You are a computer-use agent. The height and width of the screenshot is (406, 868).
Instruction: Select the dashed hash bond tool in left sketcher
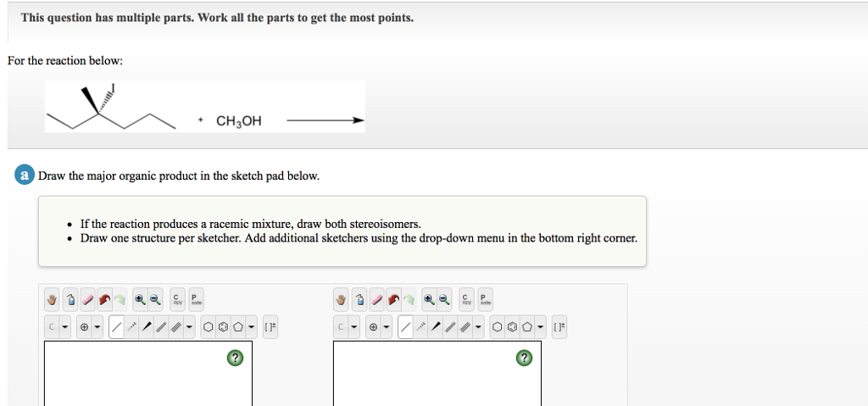pos(131,327)
